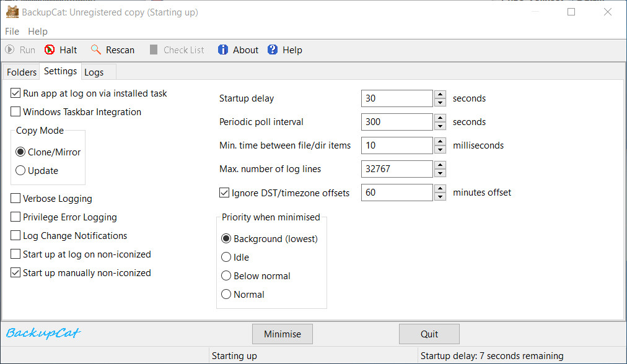The width and height of the screenshot is (627, 364).
Task: Click the Quit button
Action: pyautogui.click(x=429, y=334)
